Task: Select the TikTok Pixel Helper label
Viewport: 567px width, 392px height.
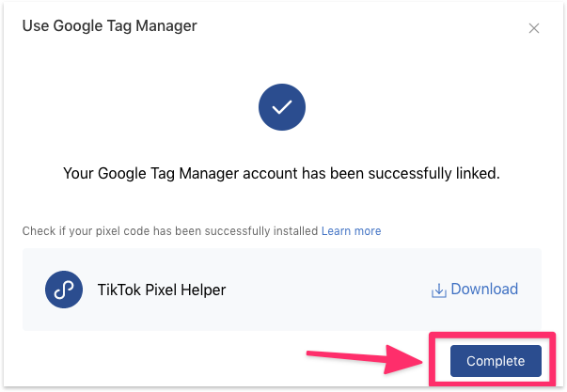Action: [x=161, y=290]
